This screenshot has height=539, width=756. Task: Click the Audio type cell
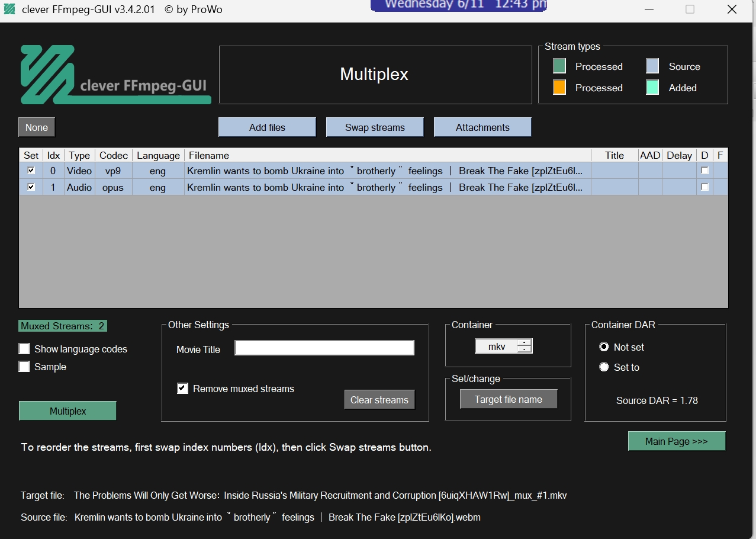(x=79, y=187)
